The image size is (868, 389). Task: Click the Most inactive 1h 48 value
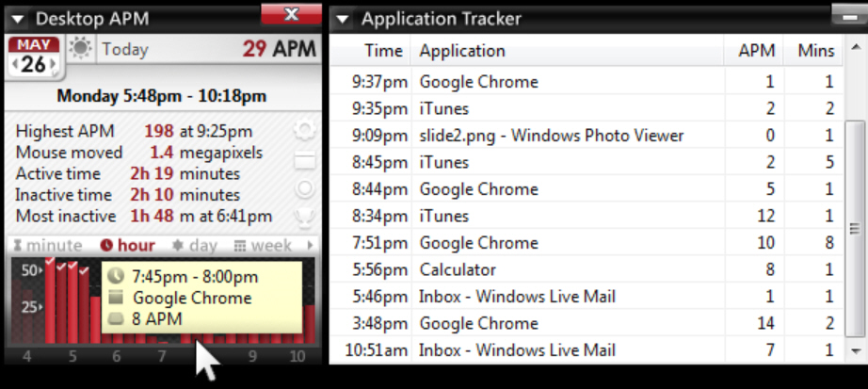152,216
